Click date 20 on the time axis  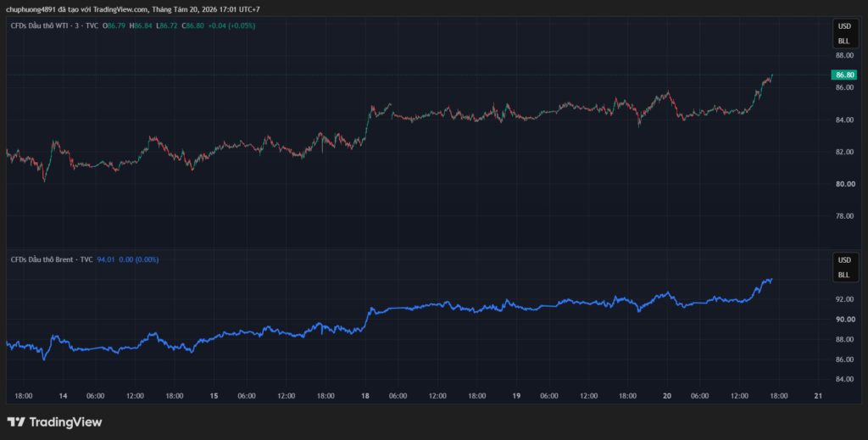(667, 396)
